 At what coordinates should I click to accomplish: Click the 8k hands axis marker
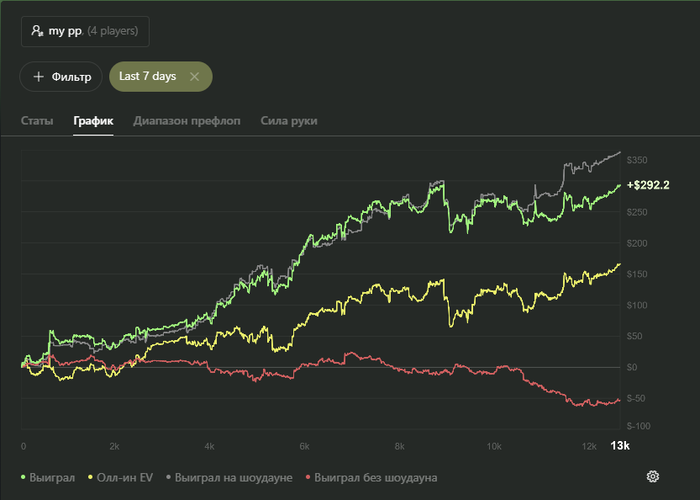pos(398,445)
